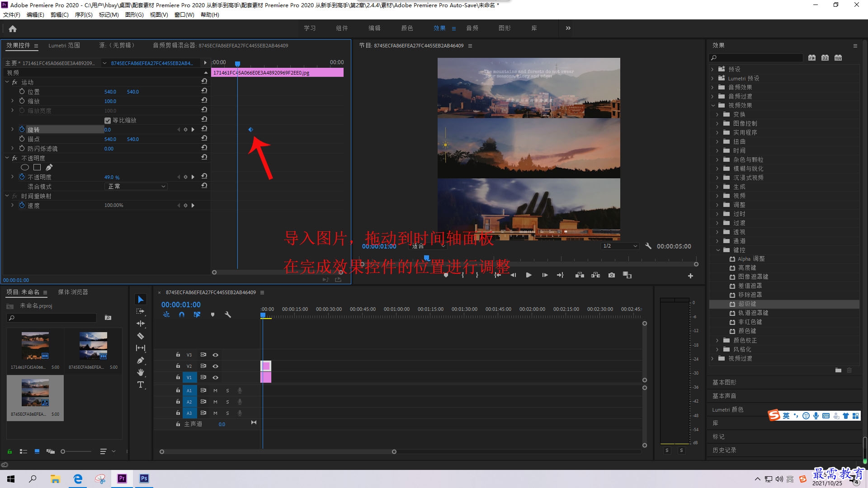This screenshot has height=488, width=868.
Task: Toggle linked selection in timeline
Action: 197,314
